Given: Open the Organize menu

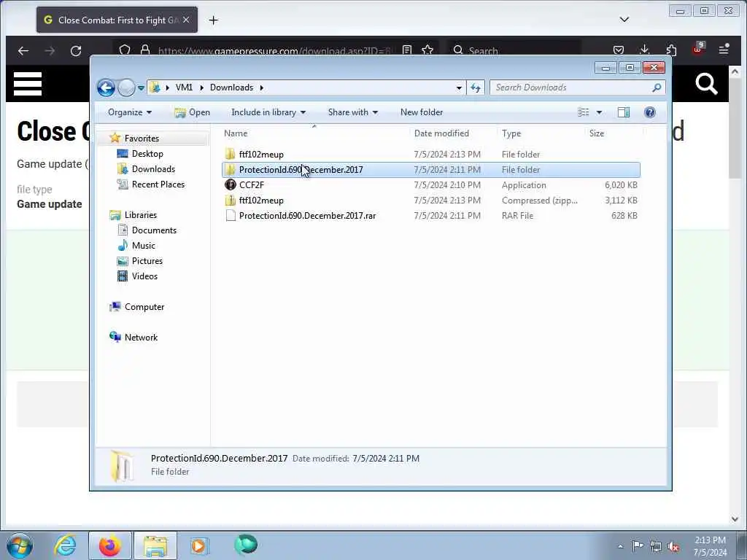Looking at the screenshot, I should [130, 112].
